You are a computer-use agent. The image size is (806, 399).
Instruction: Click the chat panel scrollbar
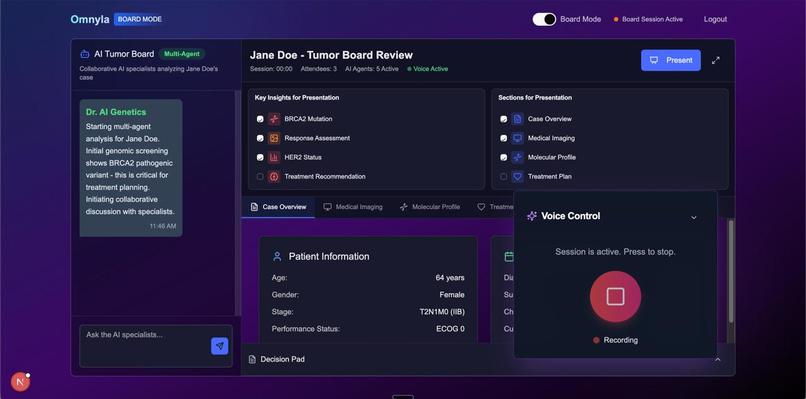coord(237,203)
